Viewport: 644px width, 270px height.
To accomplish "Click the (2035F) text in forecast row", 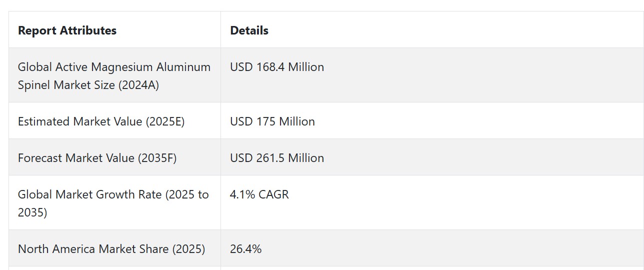I will (x=157, y=158).
